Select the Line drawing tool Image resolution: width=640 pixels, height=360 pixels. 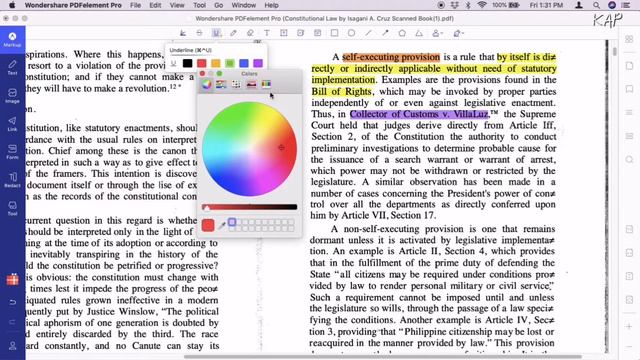click(368, 33)
